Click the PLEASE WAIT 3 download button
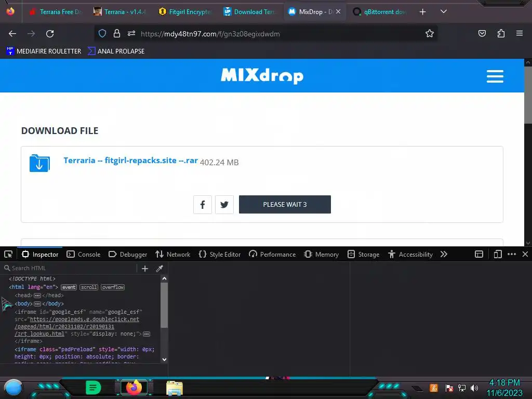 (285, 205)
